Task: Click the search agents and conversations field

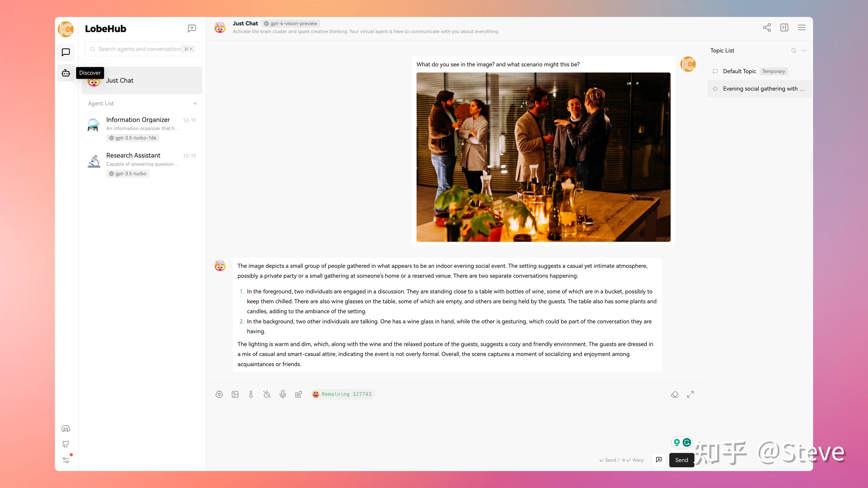Action: [140, 49]
